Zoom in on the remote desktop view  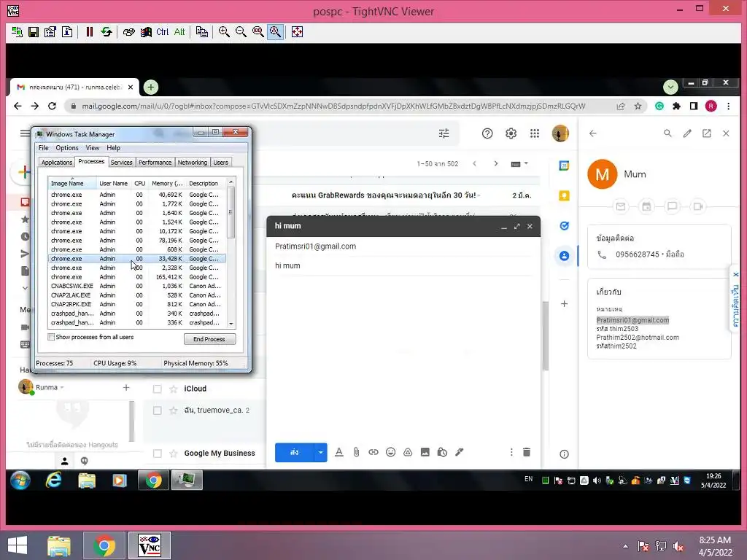[224, 32]
